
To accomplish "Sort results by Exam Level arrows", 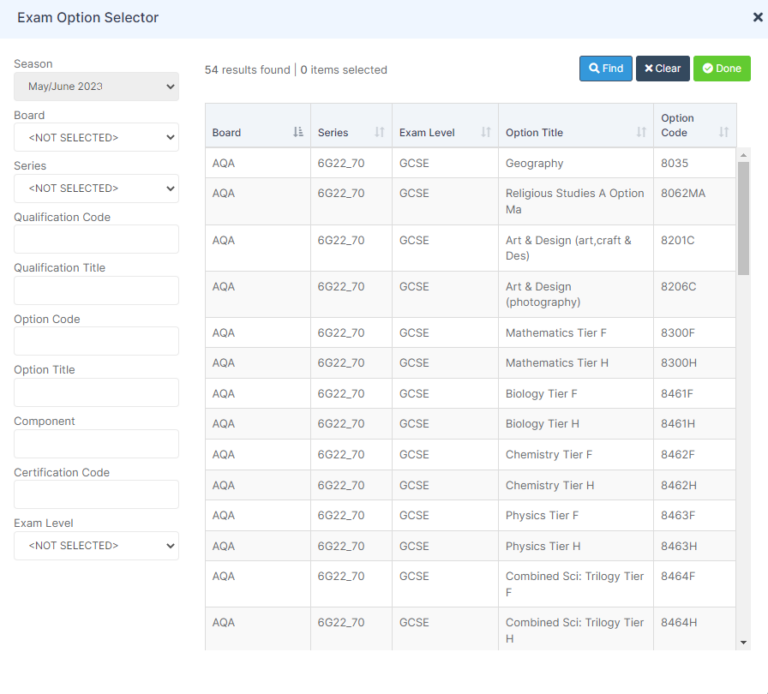I will tap(486, 133).
